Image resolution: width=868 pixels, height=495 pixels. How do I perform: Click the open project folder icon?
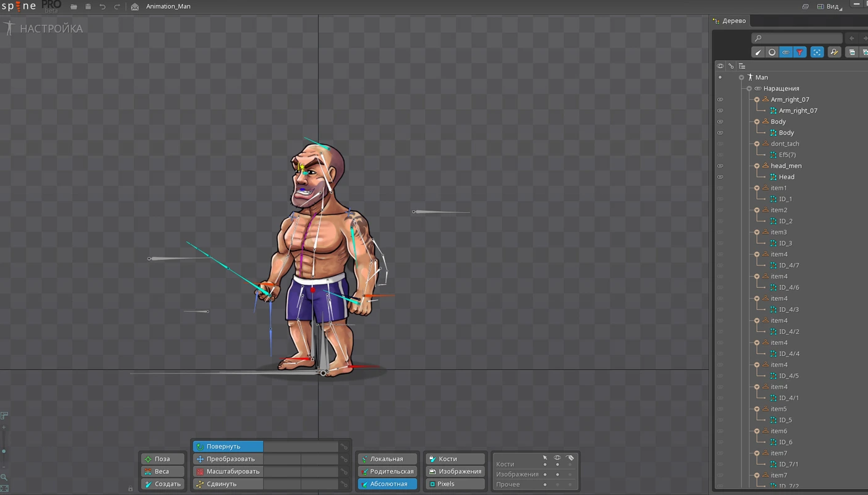click(74, 7)
